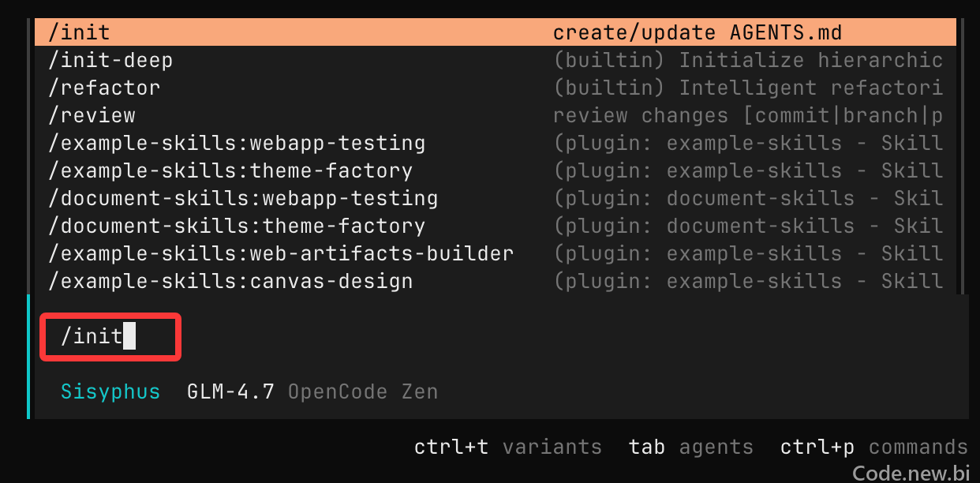Click the 'create/update AGENTS.md' description
This screenshot has width=980, height=483.
coord(698,33)
